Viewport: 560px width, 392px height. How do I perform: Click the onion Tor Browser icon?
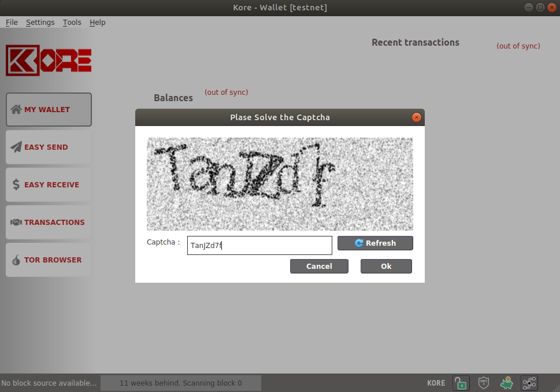pyautogui.click(x=16, y=260)
